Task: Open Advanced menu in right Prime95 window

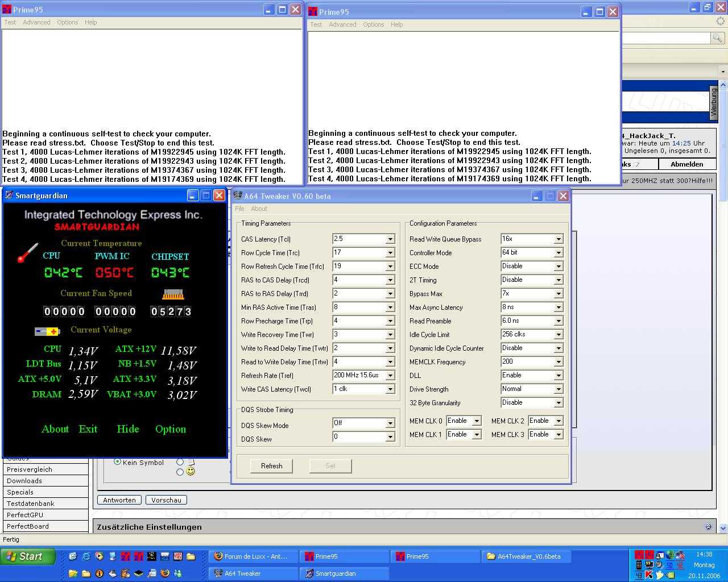Action: click(342, 24)
